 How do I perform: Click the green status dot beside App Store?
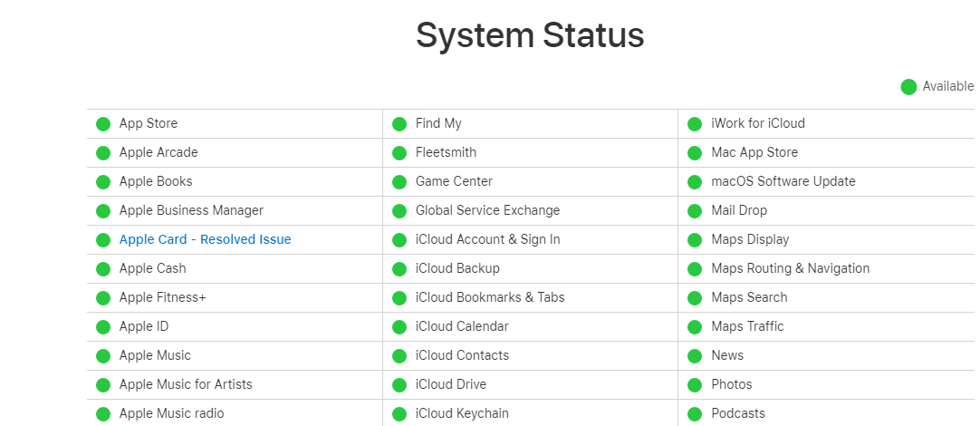click(103, 124)
